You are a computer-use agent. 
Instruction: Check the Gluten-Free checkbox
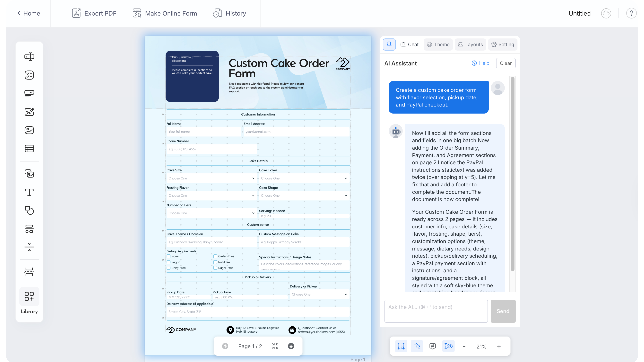click(x=215, y=256)
